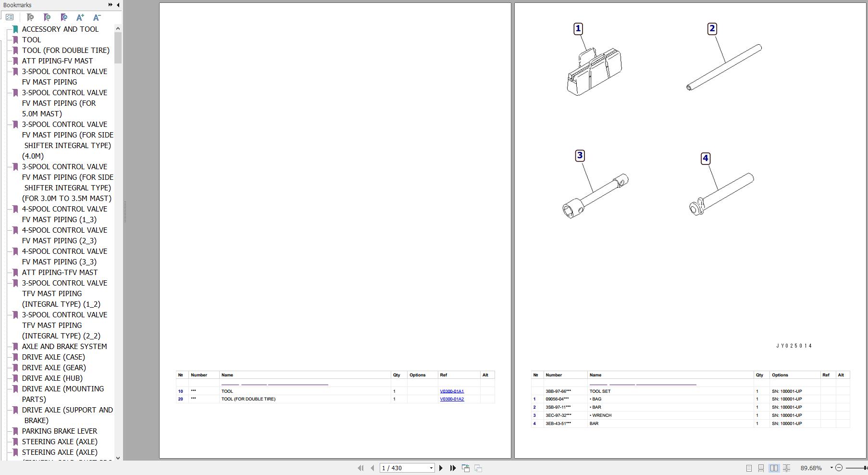Increase bookmark text size with A+ icon
Screen dimensions: 868x475
coord(80,17)
